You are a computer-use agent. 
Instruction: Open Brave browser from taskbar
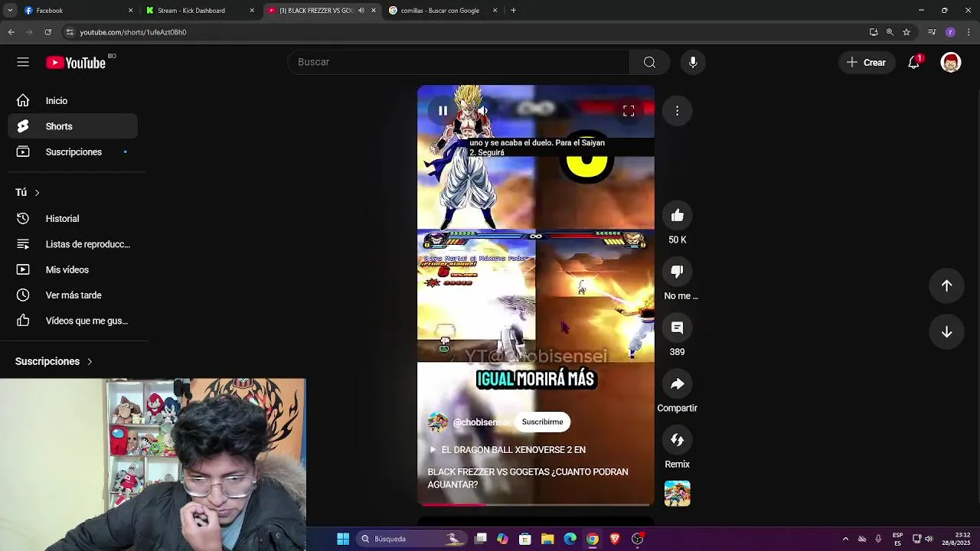click(x=615, y=539)
